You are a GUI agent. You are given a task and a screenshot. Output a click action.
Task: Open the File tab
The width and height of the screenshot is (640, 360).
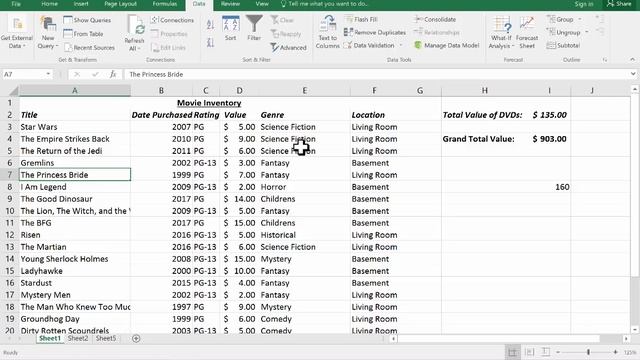(x=16, y=4)
